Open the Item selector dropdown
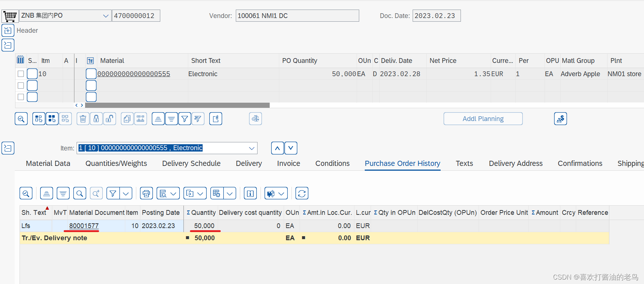644x284 pixels. tap(252, 148)
